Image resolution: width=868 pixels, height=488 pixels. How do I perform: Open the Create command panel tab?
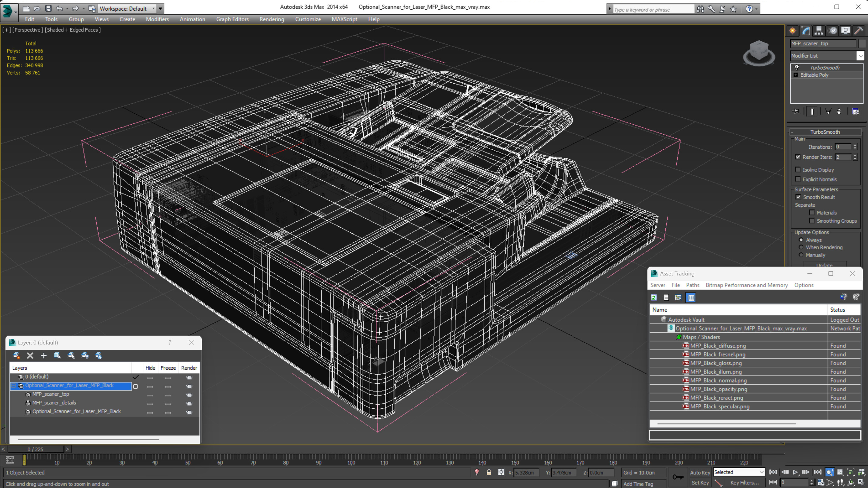coord(793,31)
